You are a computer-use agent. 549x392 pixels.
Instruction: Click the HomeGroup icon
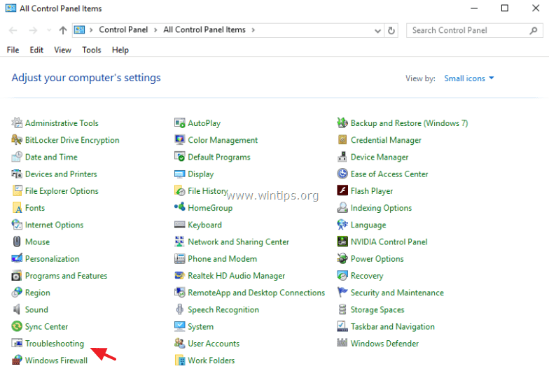[179, 207]
